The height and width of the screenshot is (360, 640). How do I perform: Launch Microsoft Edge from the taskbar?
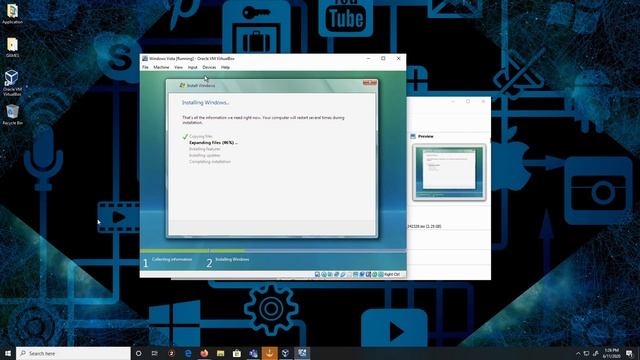click(x=188, y=353)
